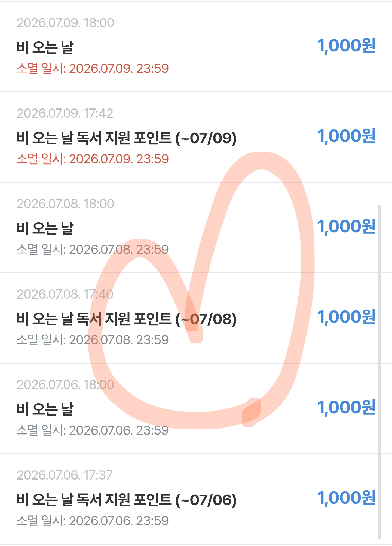Viewport: 392px width, 546px height.
Task: Select 비 오는 날 독서 지원 포인트 (~07/09) title
Action: (127, 138)
